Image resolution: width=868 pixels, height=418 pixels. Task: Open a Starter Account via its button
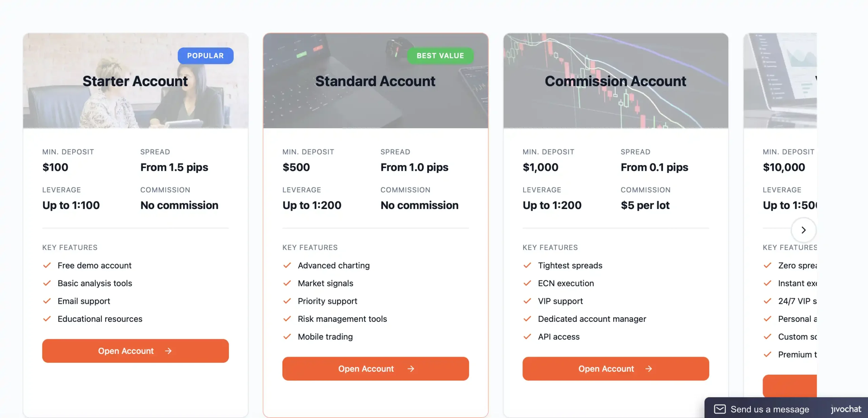[135, 351]
